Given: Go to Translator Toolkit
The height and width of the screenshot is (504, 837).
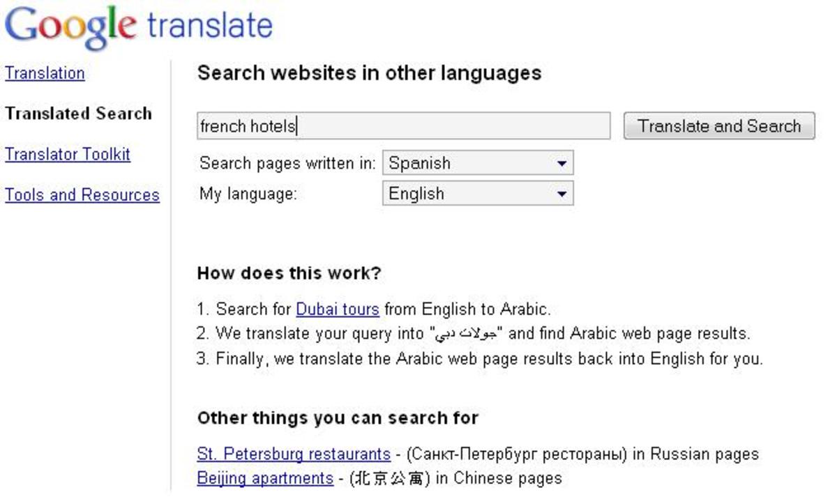Looking at the screenshot, I should (x=67, y=154).
